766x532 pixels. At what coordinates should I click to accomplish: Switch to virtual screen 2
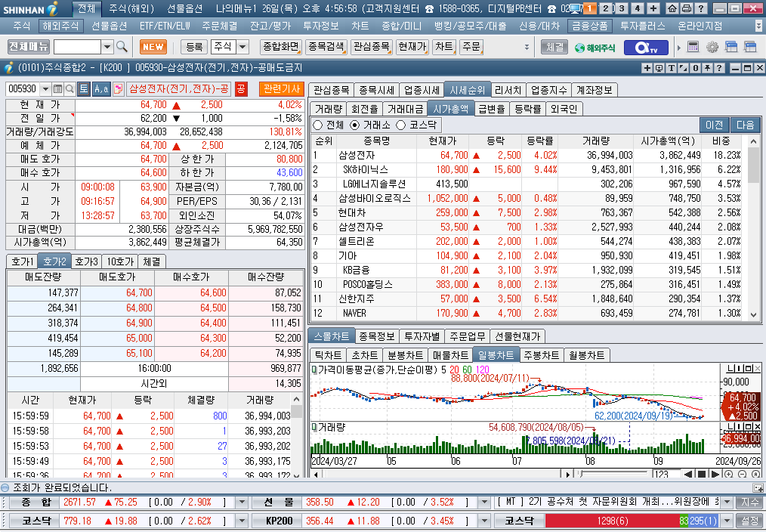click(x=606, y=8)
